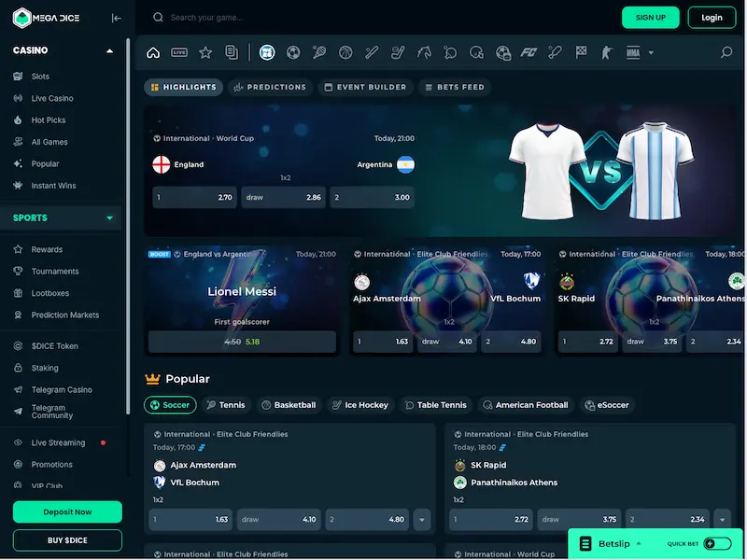Open the Event Builder tab
747x560 pixels.
pyautogui.click(x=365, y=87)
